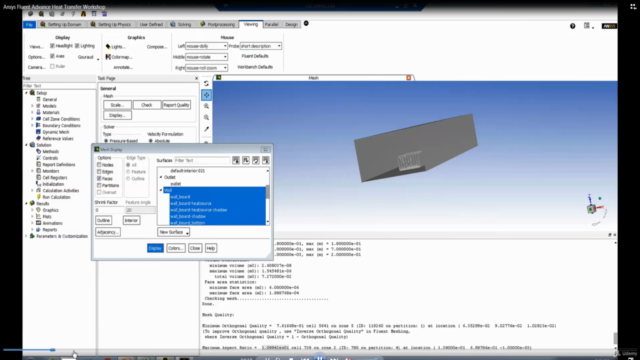Screen dimensions: 640x360
Task: Enable the Nodes option in Mesh Display
Action: tap(99, 165)
